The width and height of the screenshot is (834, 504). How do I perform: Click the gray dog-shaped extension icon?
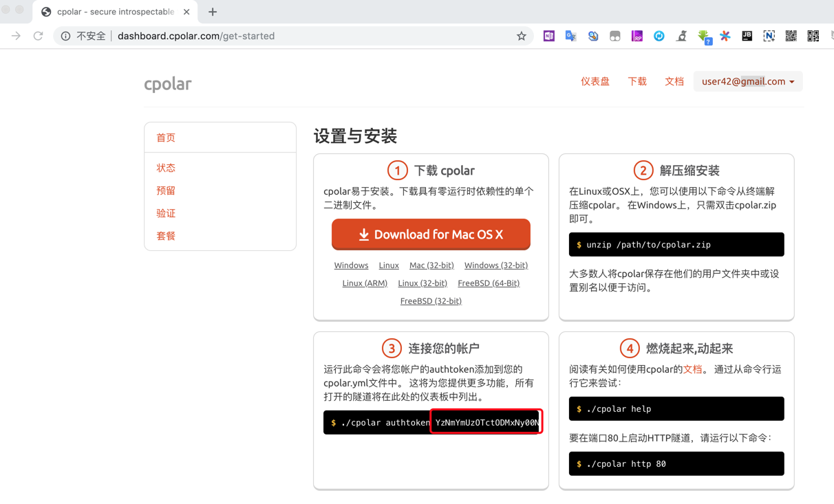pos(681,36)
